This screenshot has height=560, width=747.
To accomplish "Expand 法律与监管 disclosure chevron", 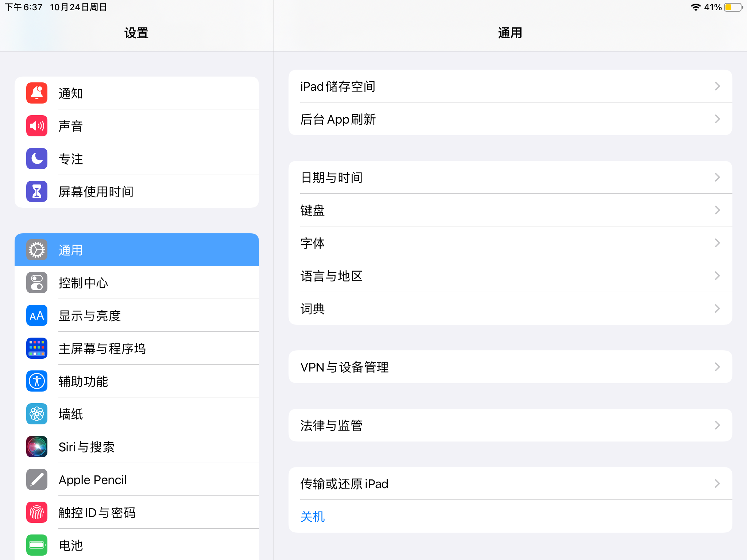I will [717, 425].
